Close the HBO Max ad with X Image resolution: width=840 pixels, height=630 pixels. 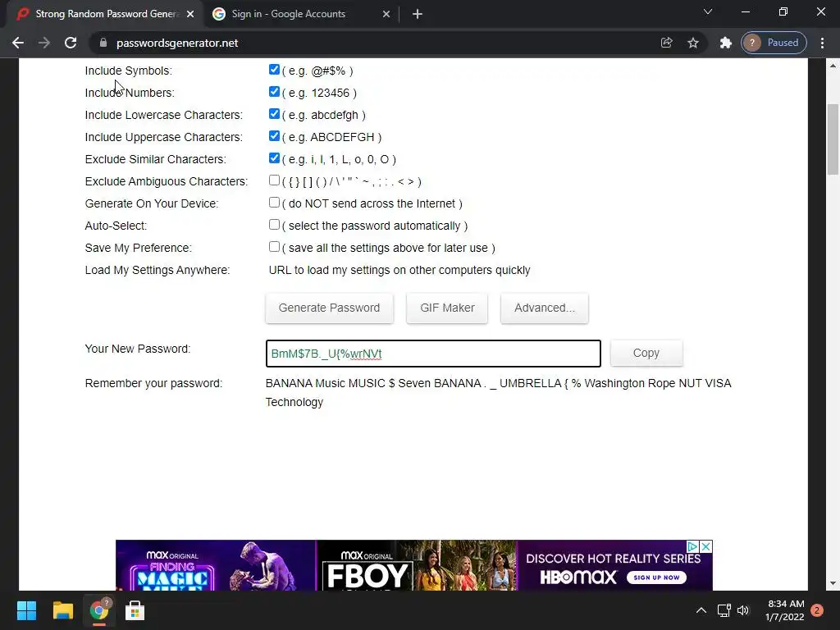706,546
